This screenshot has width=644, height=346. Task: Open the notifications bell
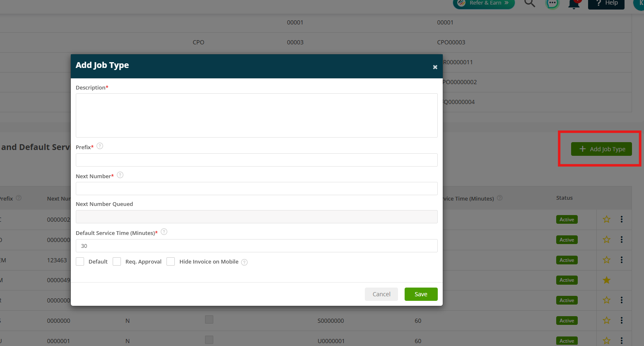[x=574, y=4]
